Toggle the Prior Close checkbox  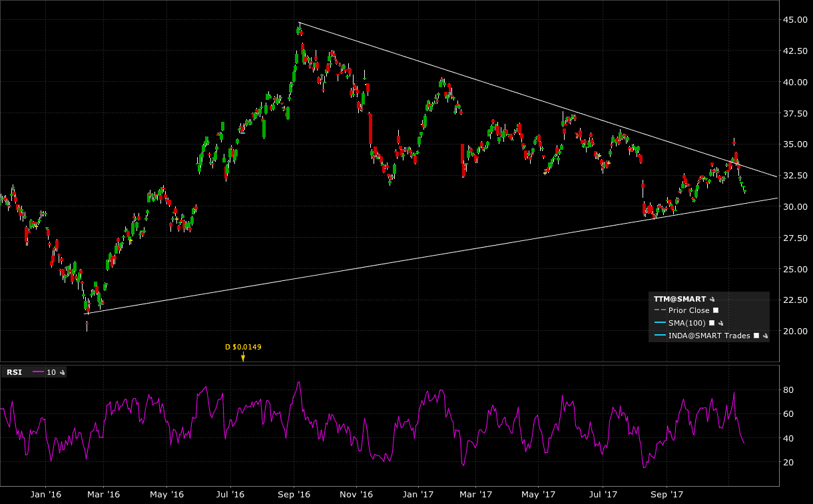pyautogui.click(x=716, y=310)
